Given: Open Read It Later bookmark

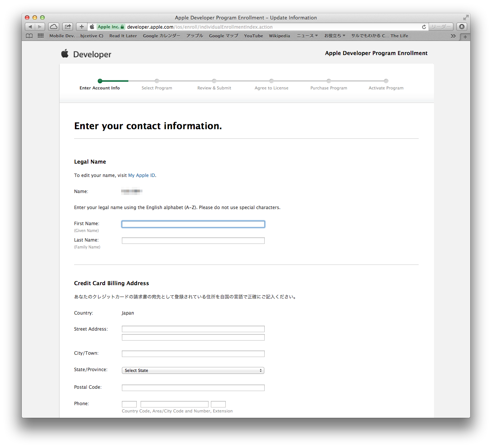Looking at the screenshot, I should [x=123, y=36].
